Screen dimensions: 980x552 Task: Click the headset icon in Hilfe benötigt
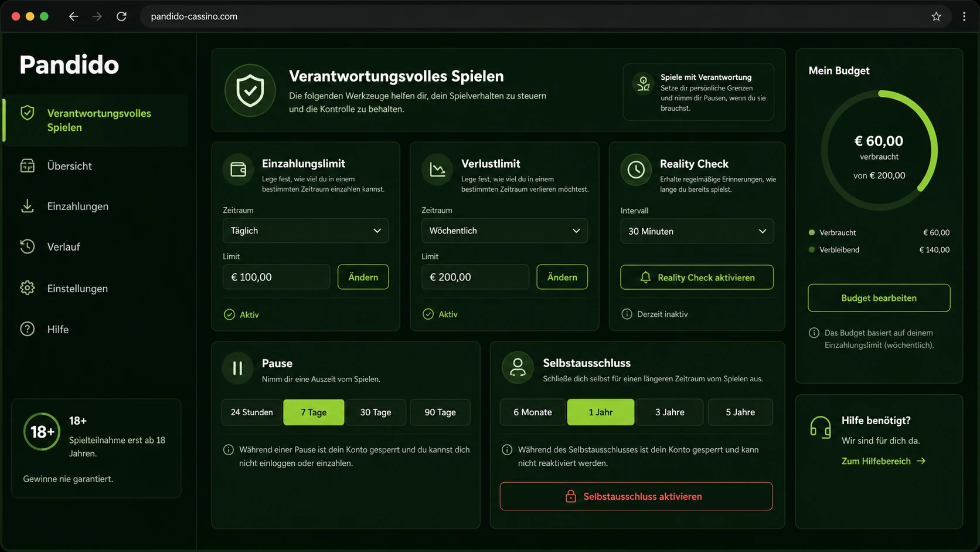[821, 428]
